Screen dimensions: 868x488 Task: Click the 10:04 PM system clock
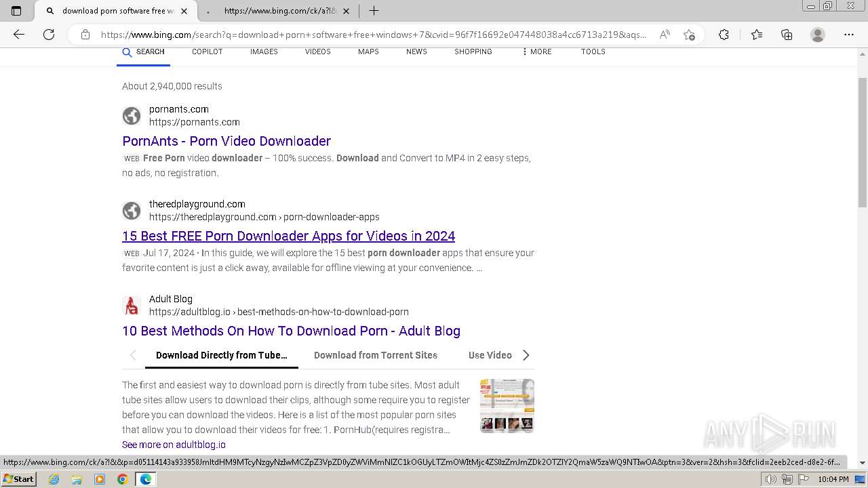(833, 479)
